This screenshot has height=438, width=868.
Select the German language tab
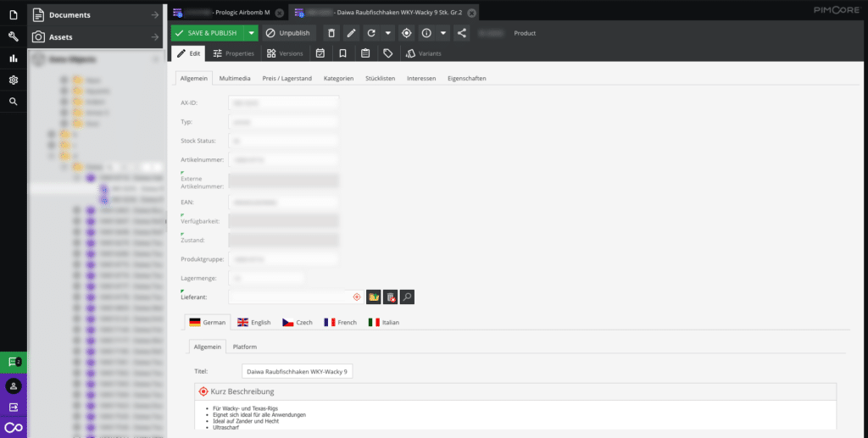tap(208, 323)
